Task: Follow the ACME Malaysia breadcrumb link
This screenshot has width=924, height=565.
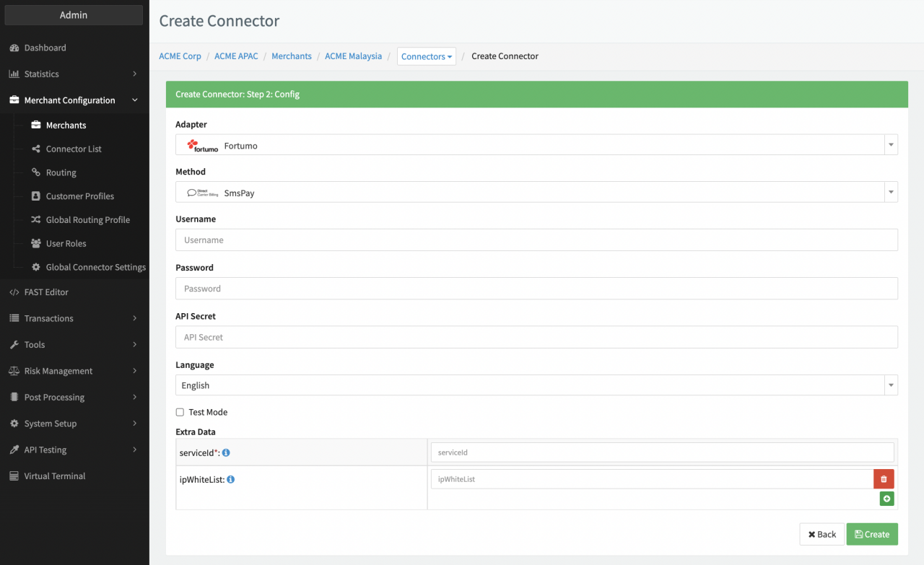Action: click(x=353, y=56)
